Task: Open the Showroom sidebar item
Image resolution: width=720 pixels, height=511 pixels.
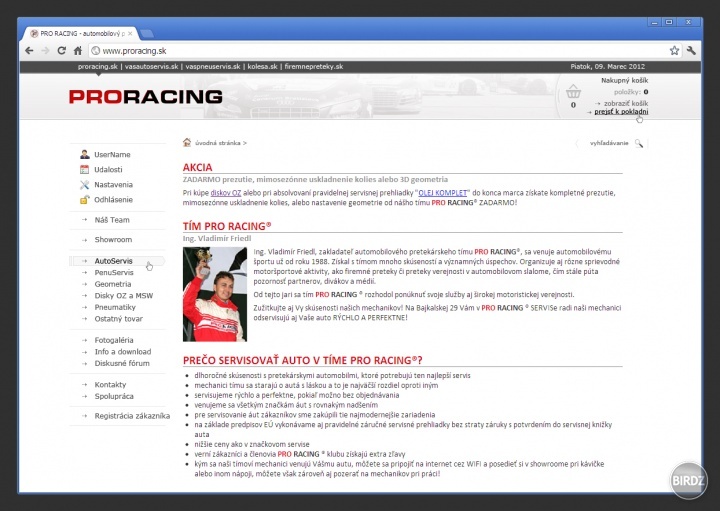Action: pyautogui.click(x=113, y=240)
